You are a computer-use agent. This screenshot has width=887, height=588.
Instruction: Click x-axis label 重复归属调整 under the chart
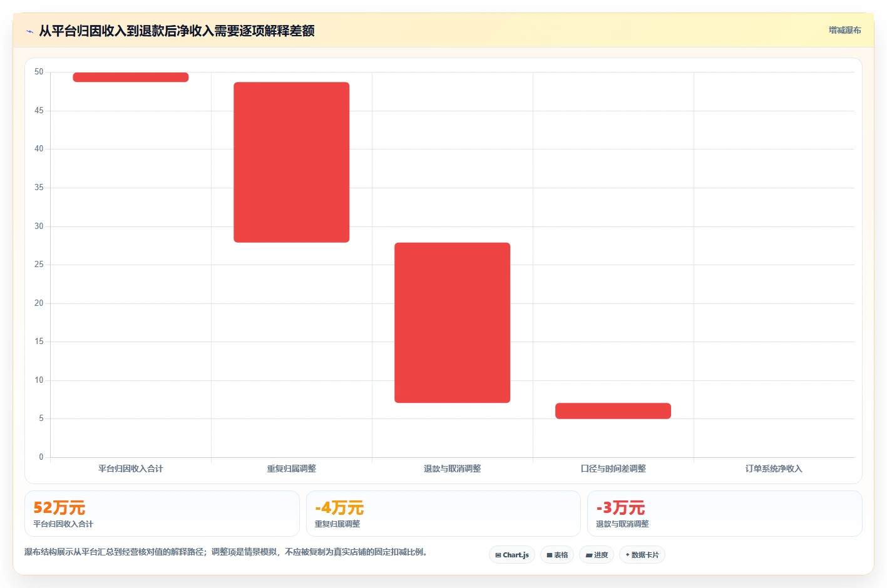291,469
